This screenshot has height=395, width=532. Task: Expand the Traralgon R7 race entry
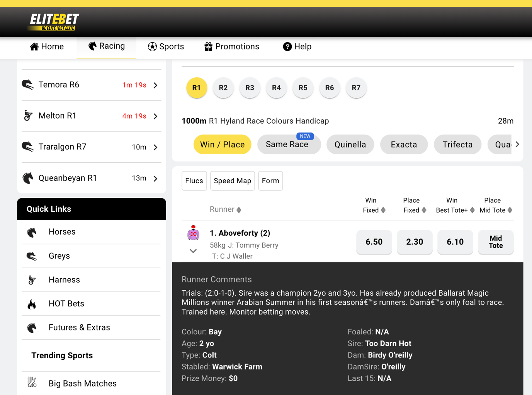click(x=155, y=147)
